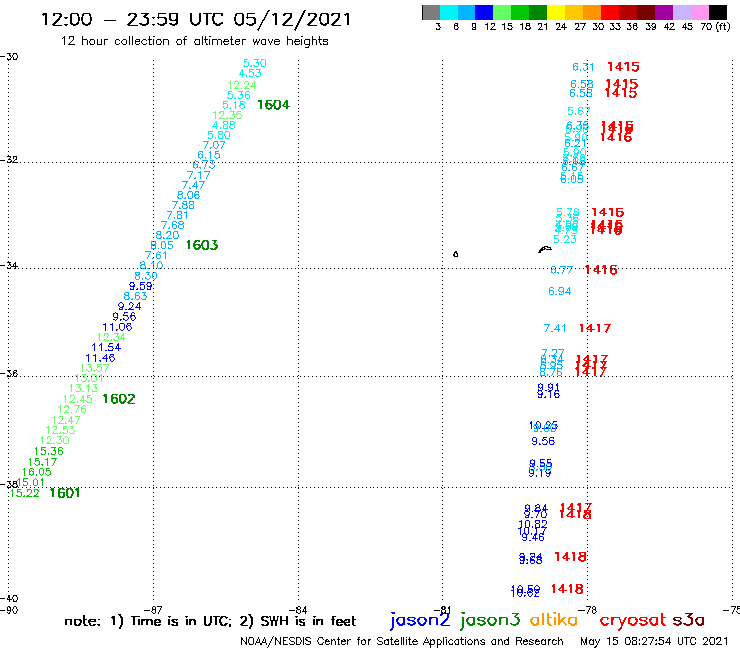Click the bright red legend swatch

coord(610,12)
